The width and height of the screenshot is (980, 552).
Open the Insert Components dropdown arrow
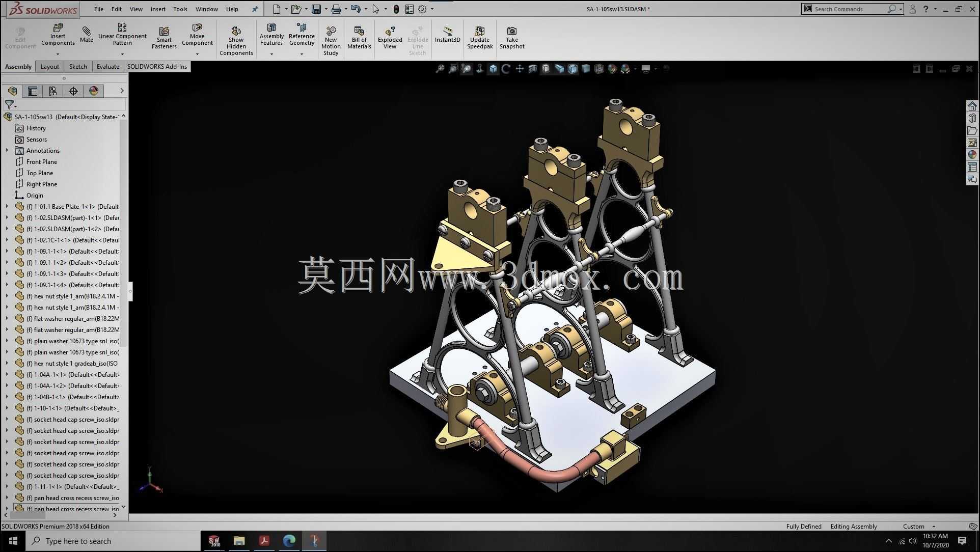pos(58,53)
